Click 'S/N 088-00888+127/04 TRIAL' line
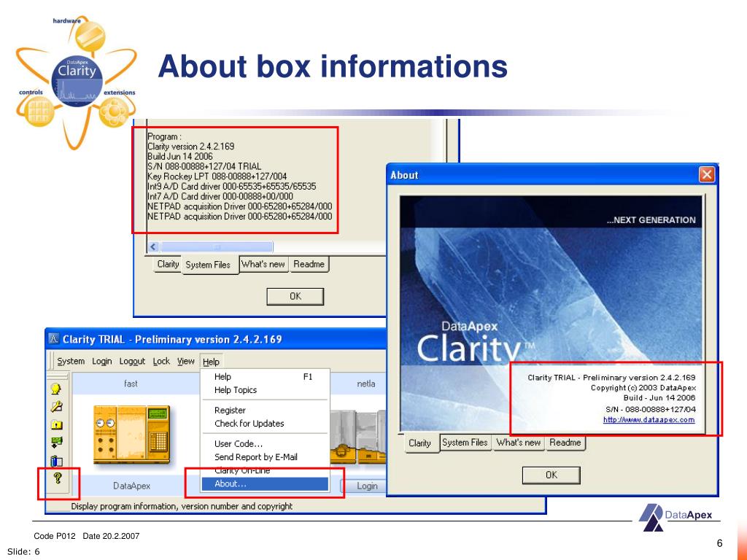The height and width of the screenshot is (560, 747). pos(204,167)
